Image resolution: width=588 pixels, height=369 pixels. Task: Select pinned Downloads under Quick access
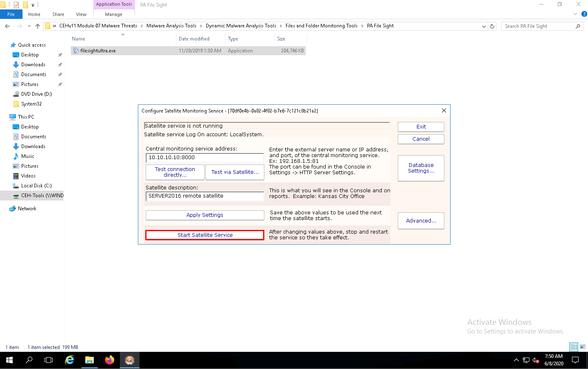tap(33, 65)
